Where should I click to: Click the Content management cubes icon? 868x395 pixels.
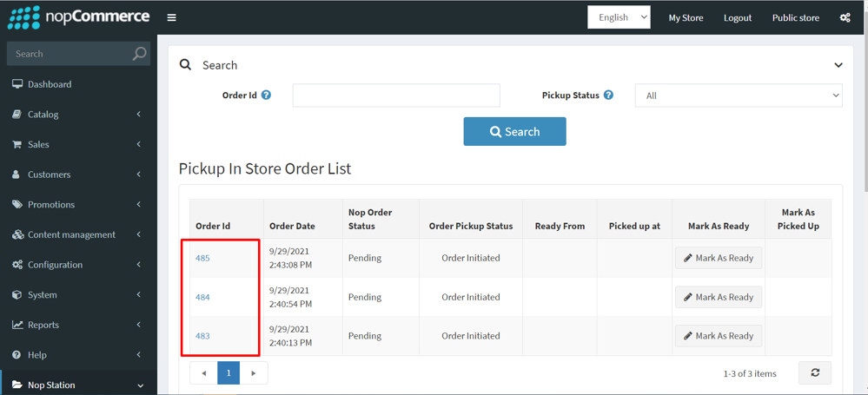pyautogui.click(x=17, y=234)
